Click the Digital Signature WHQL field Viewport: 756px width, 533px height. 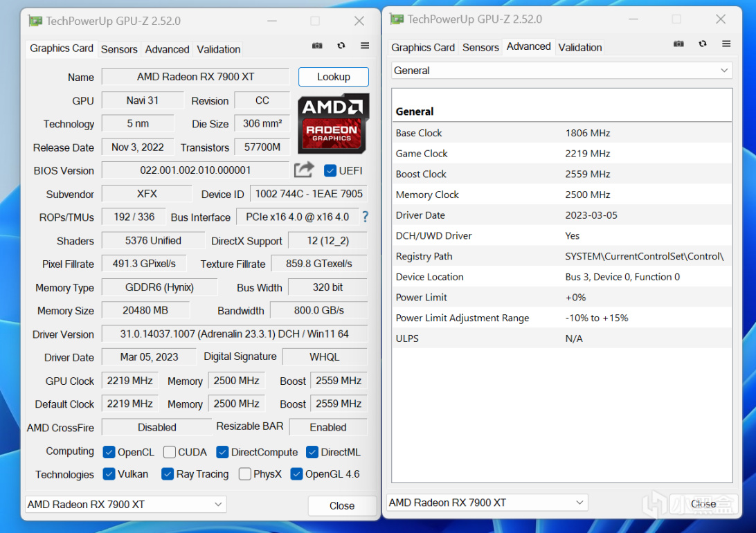point(325,357)
